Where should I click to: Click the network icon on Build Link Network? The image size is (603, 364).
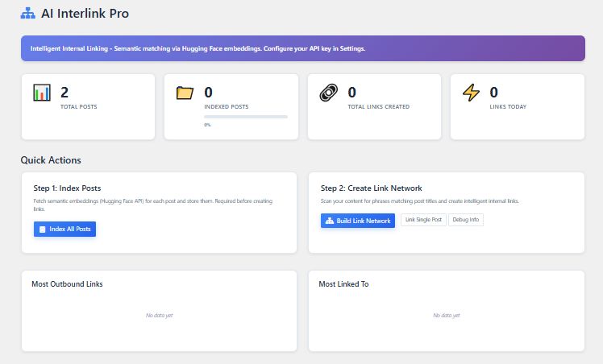(x=329, y=221)
